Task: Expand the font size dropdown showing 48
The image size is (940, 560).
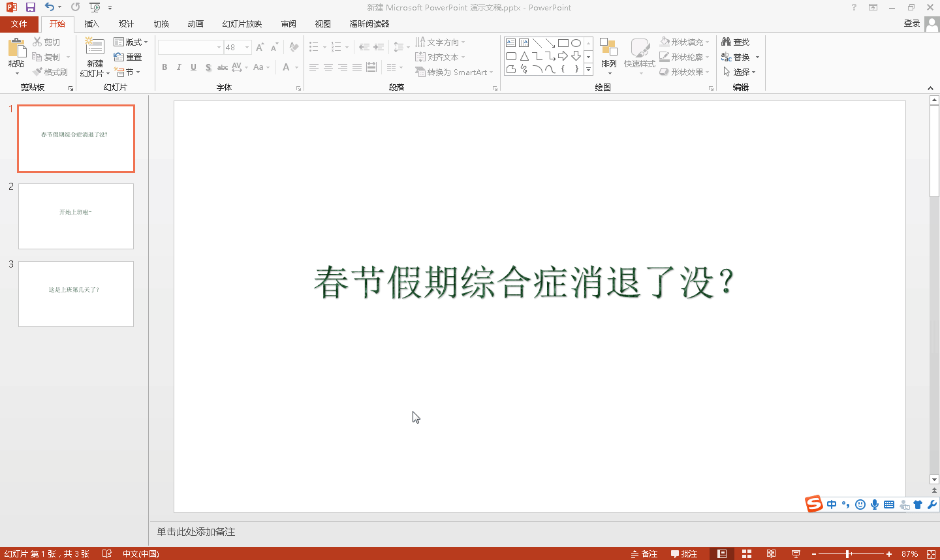Action: point(247,48)
